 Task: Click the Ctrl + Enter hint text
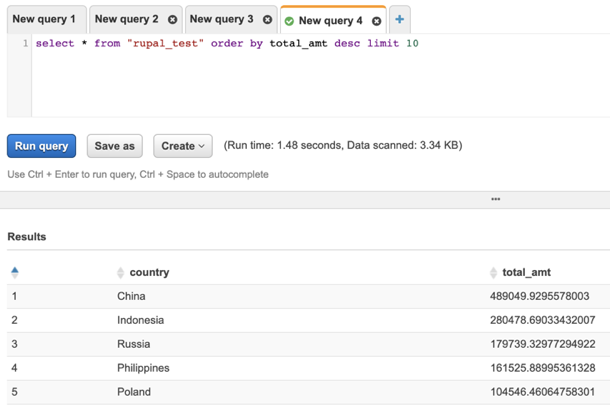138,174
